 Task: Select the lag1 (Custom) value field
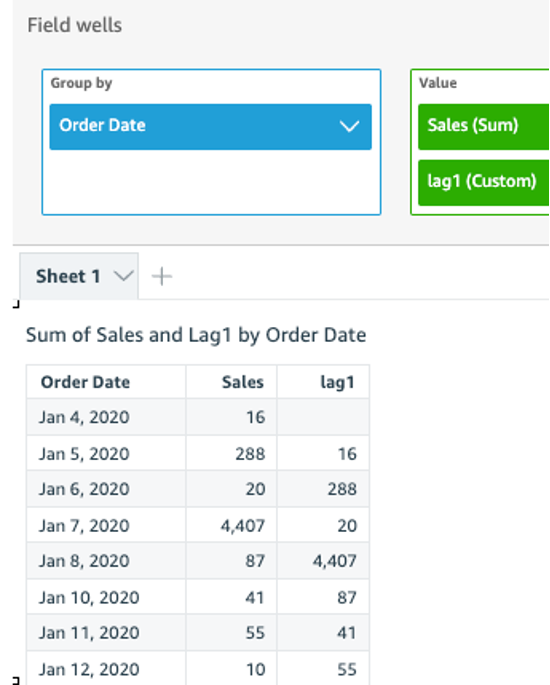pyautogui.click(x=483, y=182)
